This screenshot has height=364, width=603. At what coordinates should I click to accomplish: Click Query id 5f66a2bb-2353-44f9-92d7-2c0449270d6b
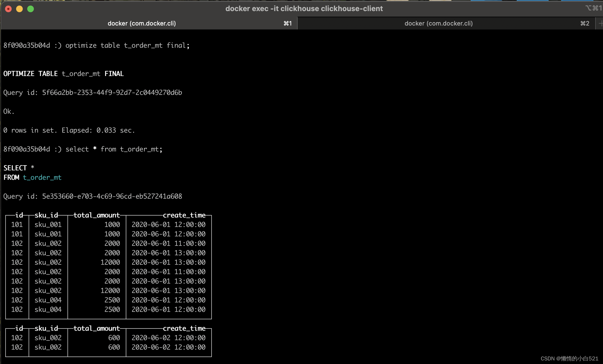93,93
